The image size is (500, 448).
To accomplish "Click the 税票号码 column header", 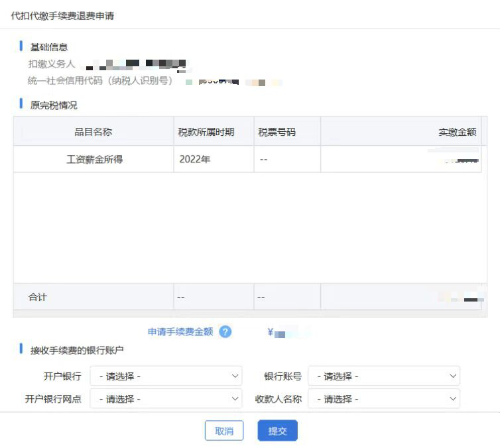I will point(287,132).
